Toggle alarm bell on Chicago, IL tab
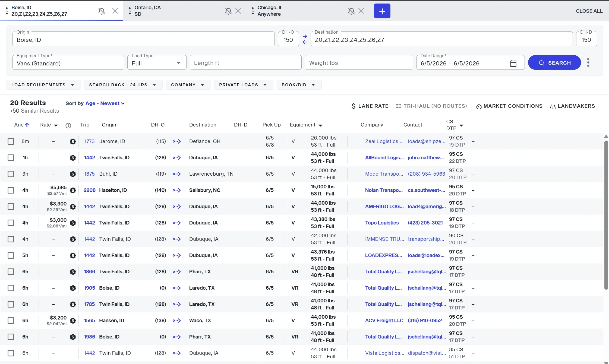The width and height of the screenshot is (609, 364). 351,11
